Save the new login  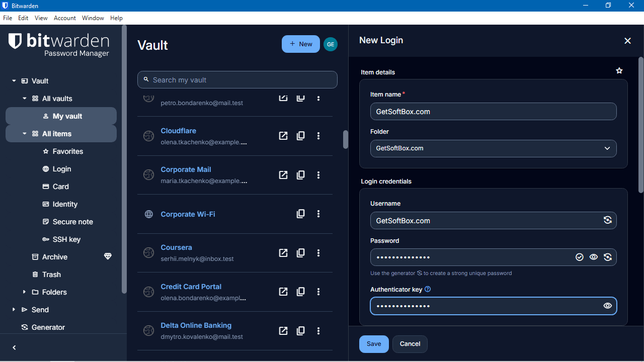coord(374,344)
